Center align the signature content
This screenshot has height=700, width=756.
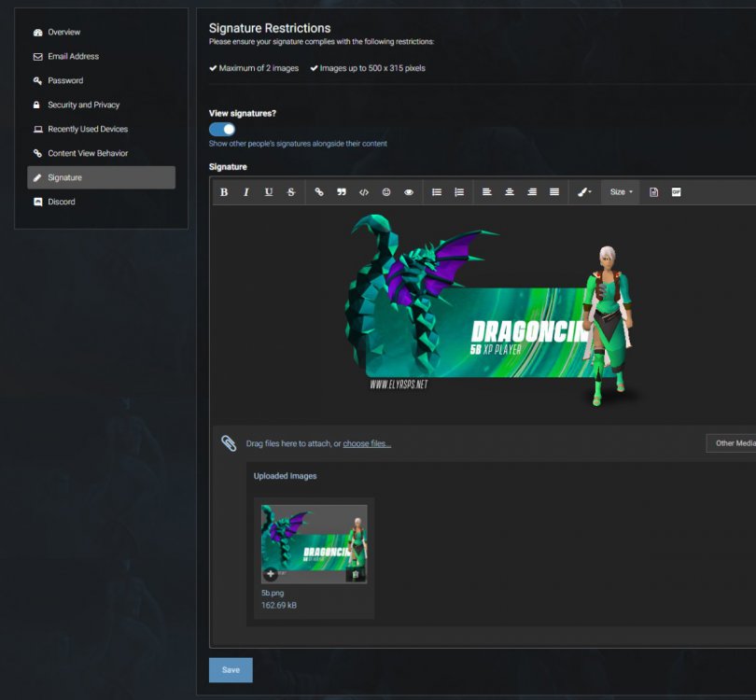coord(510,192)
